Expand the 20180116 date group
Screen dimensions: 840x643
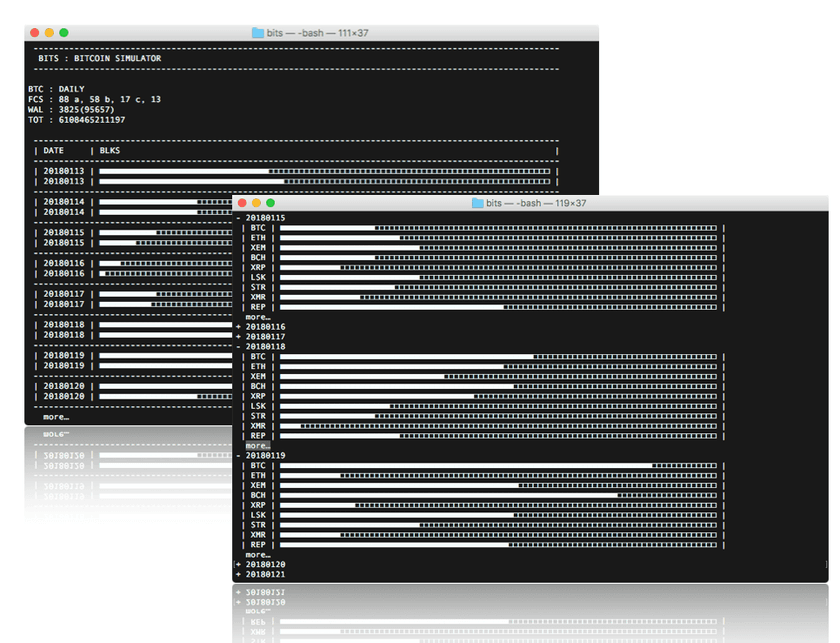[x=238, y=327]
